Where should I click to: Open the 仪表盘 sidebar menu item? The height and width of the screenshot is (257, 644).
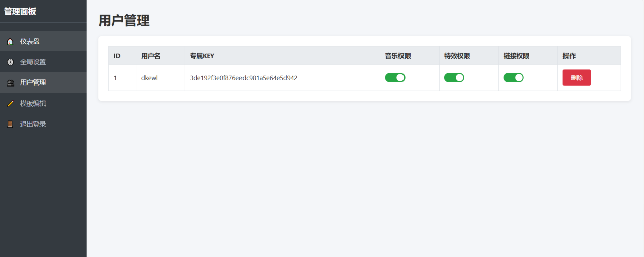click(30, 42)
